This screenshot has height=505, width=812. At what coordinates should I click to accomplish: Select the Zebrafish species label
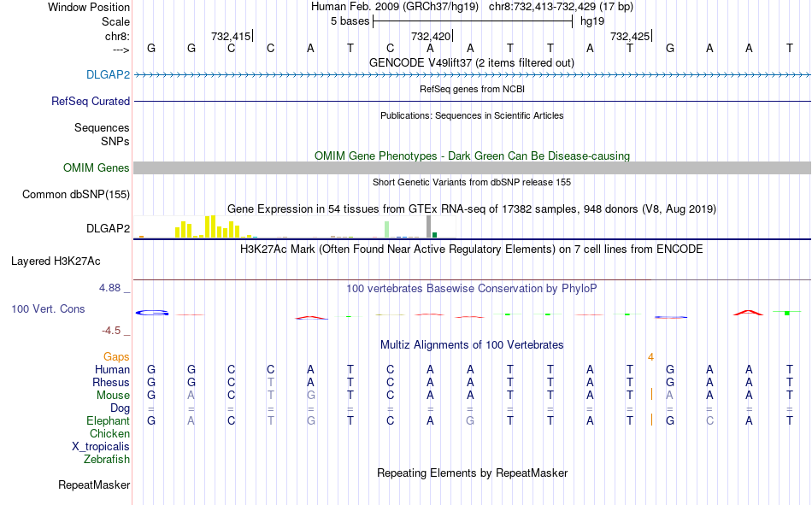tap(107, 460)
